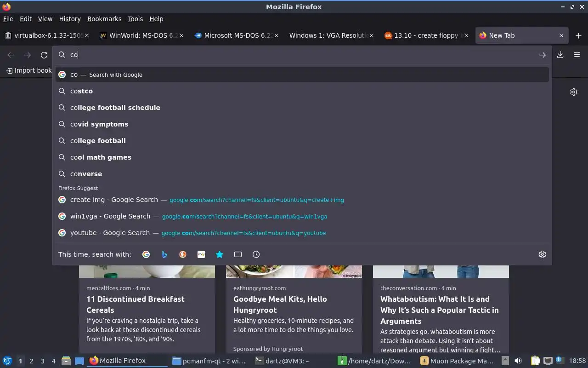588x368 pixels.
Task: Select DuckDuckGo one-off search icon
Action: 183,254
